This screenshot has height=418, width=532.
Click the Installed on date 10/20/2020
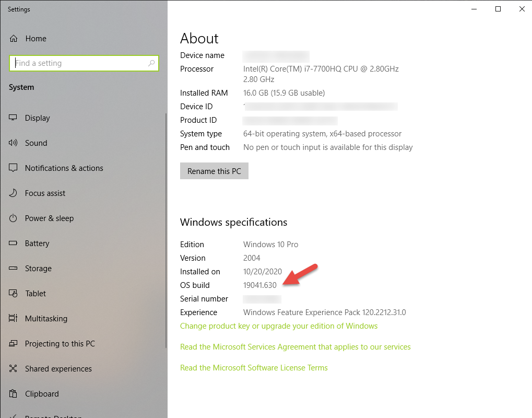(263, 272)
